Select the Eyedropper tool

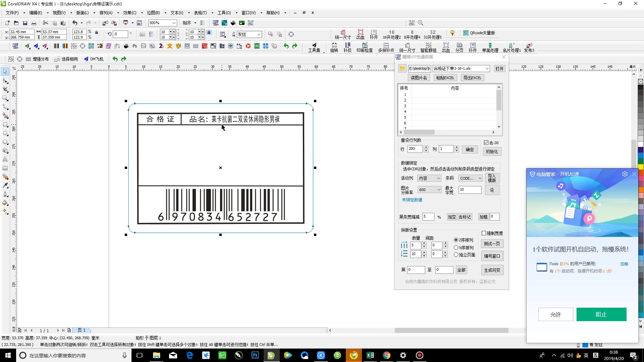[5, 185]
